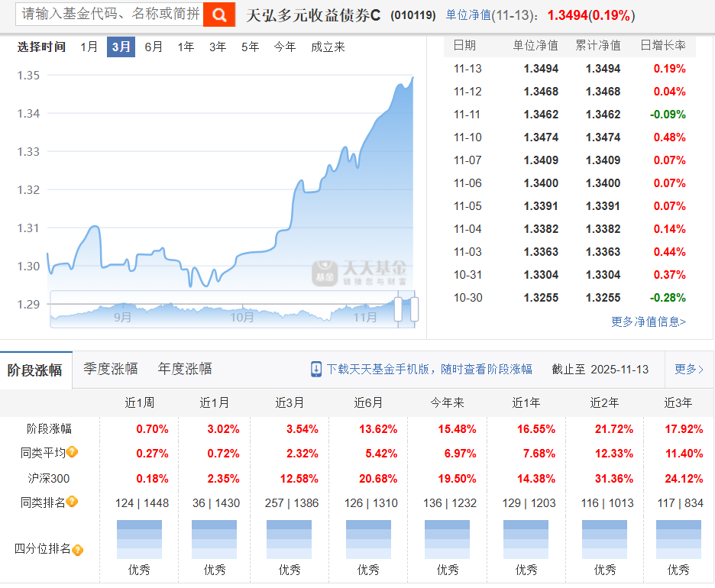Click the 近3月 stage growth 3.54%
Viewport: 715px width, 588px height.
[302, 429]
